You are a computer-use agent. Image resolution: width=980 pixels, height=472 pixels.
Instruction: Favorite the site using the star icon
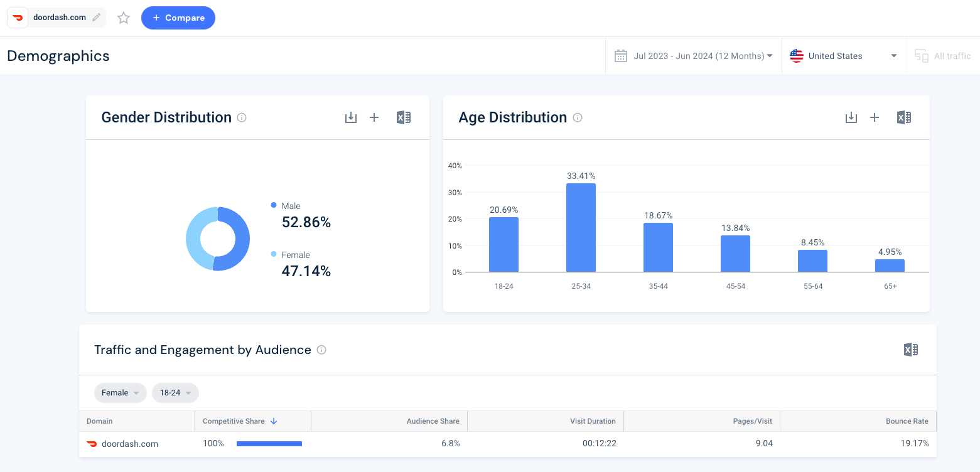(124, 18)
